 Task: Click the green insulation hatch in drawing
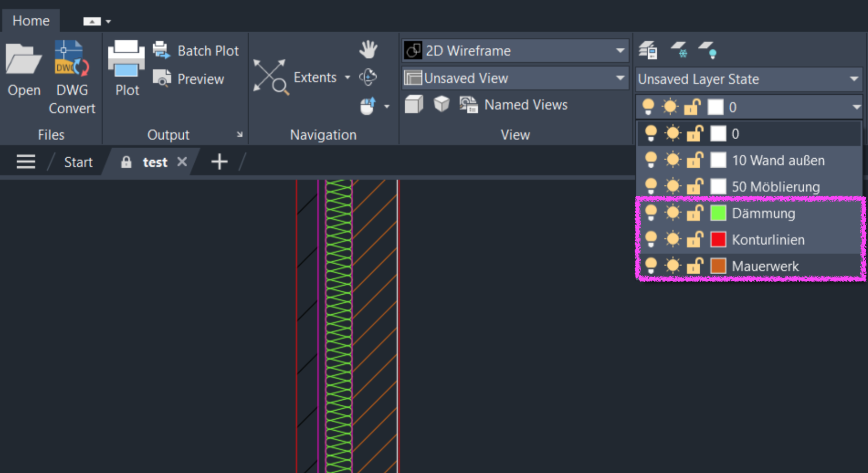pos(339,326)
